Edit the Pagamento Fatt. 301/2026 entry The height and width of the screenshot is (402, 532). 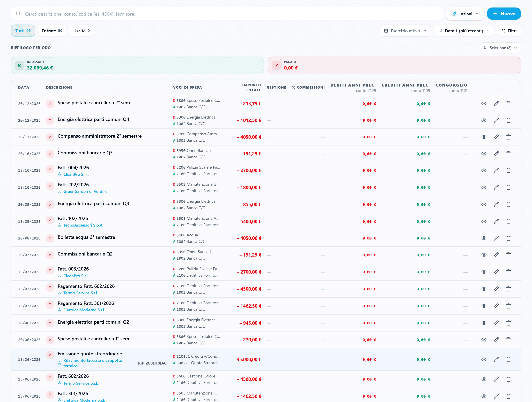point(496,306)
